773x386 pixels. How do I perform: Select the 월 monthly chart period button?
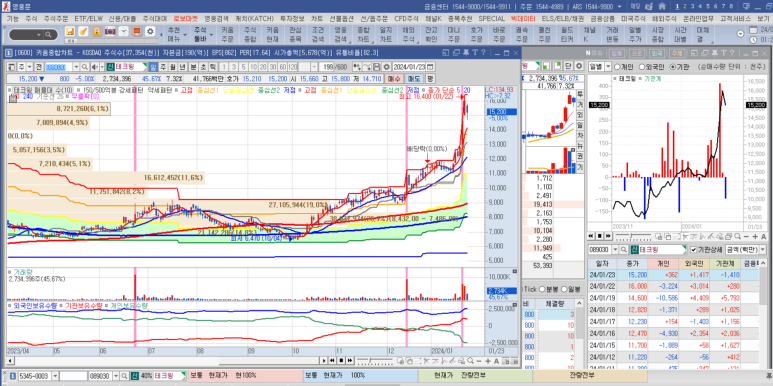(173, 67)
